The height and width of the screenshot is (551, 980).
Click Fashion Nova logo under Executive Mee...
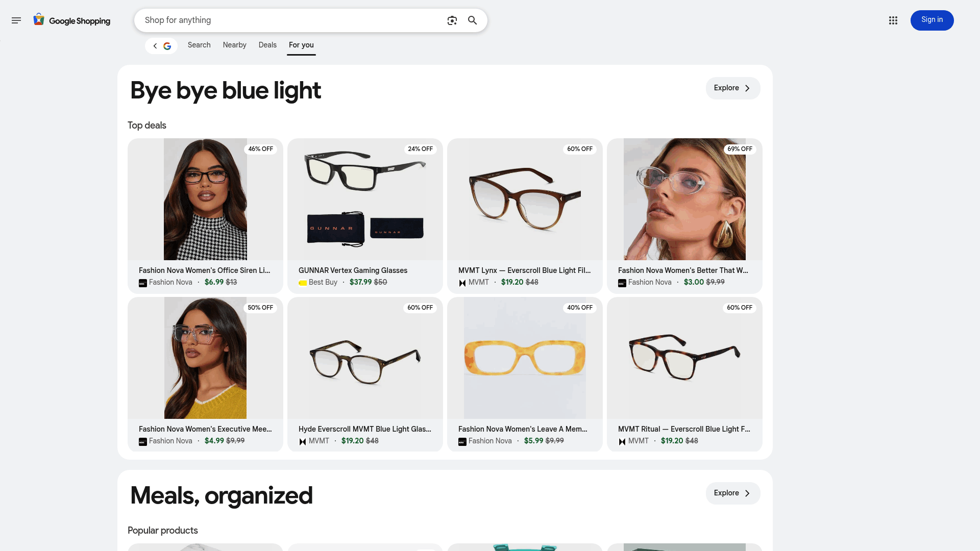143,442
